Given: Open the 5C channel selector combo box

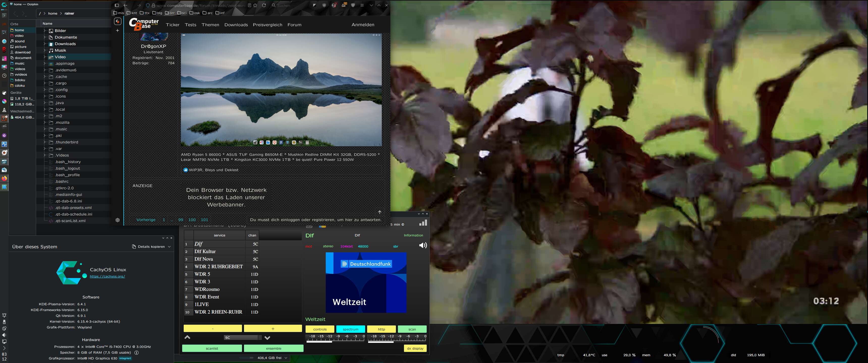Looking at the screenshot, I should click(242, 337).
